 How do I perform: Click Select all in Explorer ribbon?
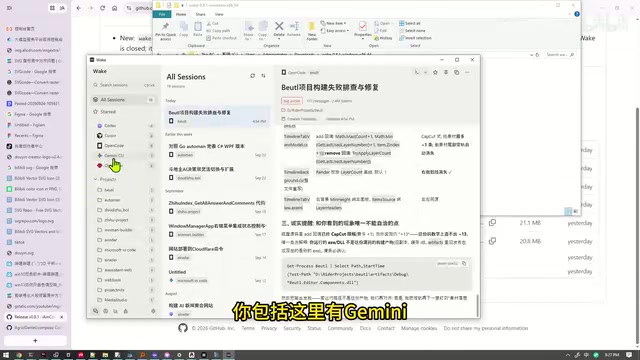pyautogui.click(x=410, y=23)
